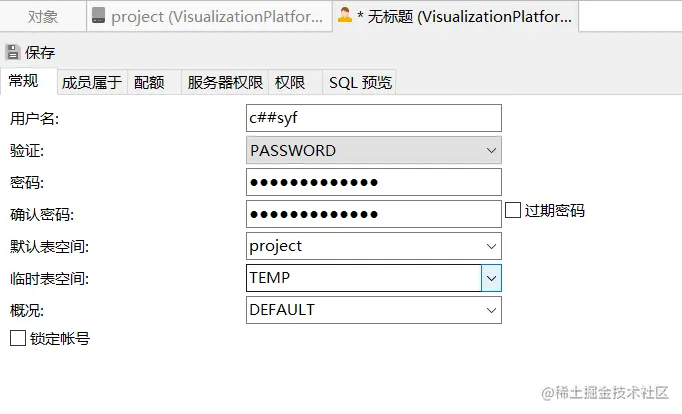Switch to the 服务器权限 tab

[225, 83]
